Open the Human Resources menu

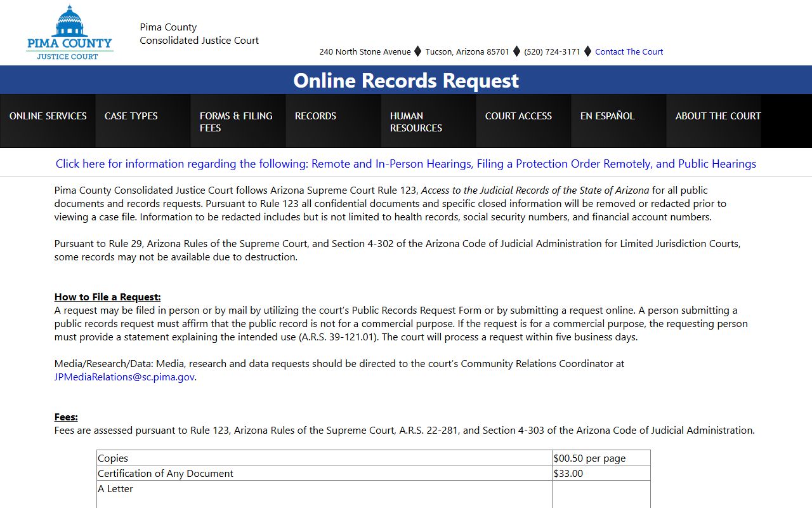(x=428, y=121)
